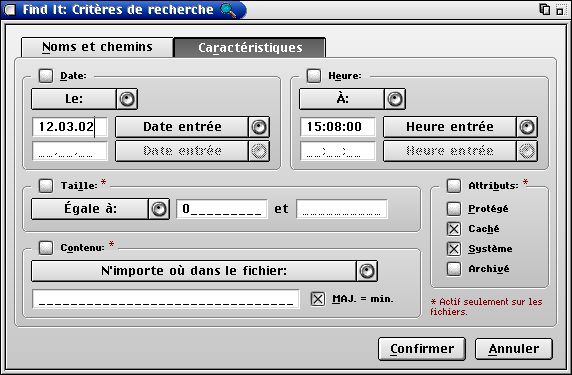Open the Égale à: size popup
Image resolution: width=572 pixels, height=375 pixels.
point(90,209)
